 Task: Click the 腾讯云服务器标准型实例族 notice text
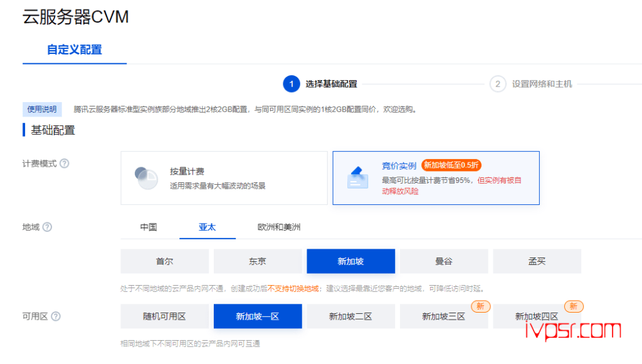(x=246, y=109)
